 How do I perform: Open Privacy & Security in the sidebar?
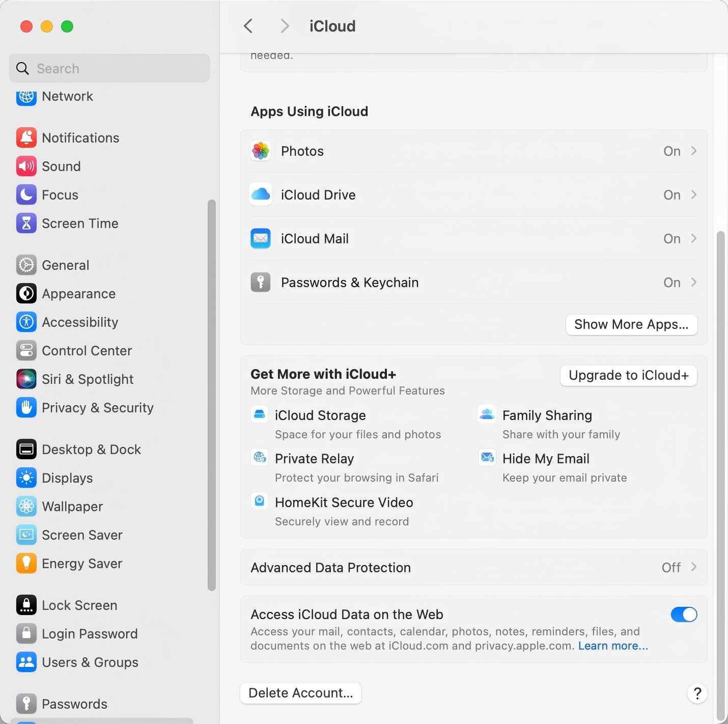pyautogui.click(x=97, y=408)
